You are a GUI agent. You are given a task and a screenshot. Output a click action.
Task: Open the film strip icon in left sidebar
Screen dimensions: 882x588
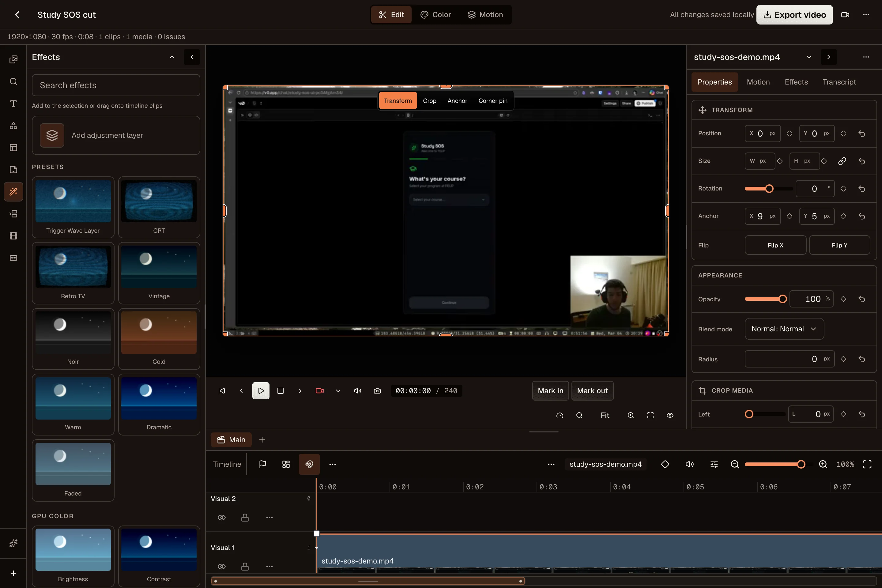pyautogui.click(x=13, y=236)
